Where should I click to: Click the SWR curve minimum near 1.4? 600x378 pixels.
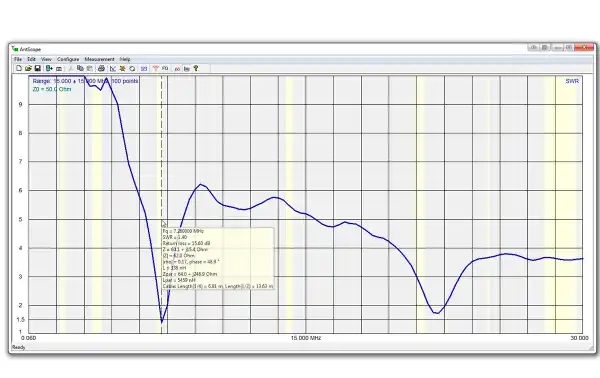[162, 322]
